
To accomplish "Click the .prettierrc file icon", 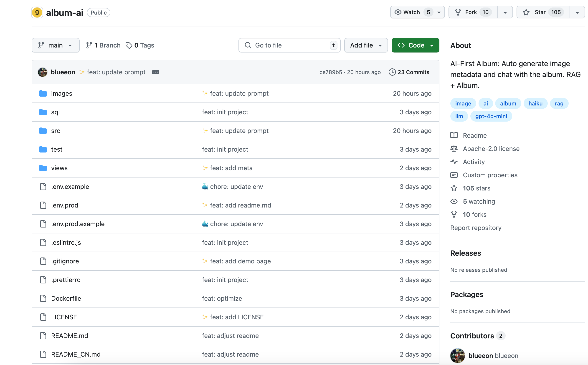I will (x=43, y=280).
